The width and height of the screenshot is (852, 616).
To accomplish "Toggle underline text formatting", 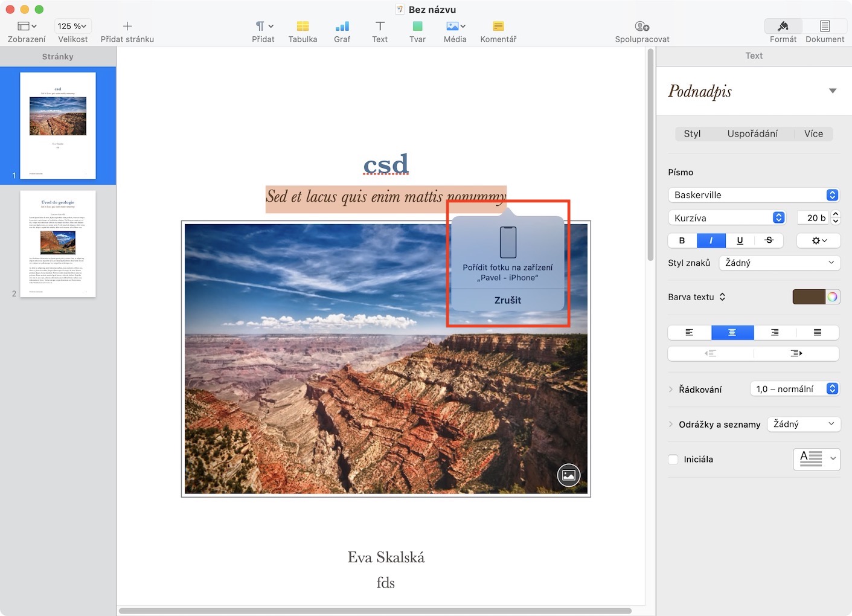I will click(740, 240).
